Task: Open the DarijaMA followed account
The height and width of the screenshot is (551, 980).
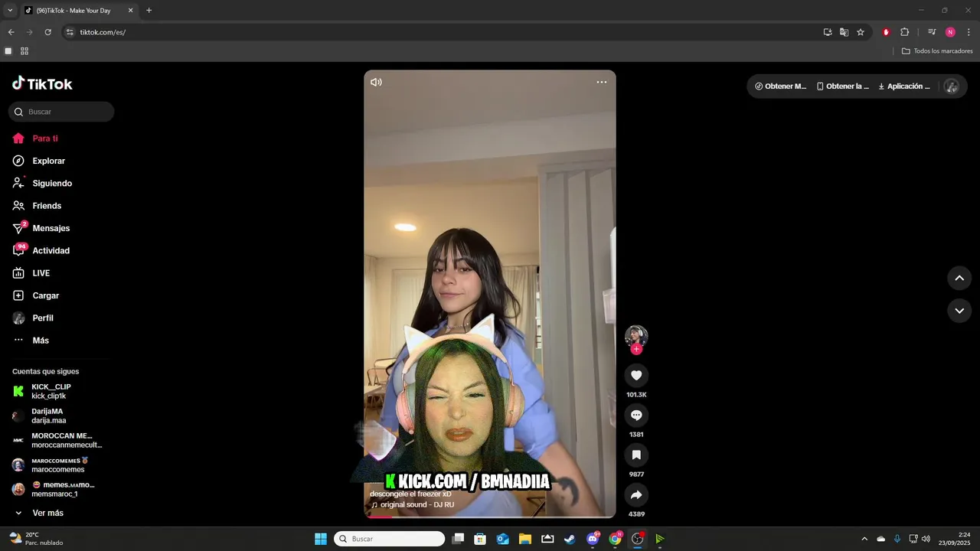Action: pyautogui.click(x=48, y=416)
